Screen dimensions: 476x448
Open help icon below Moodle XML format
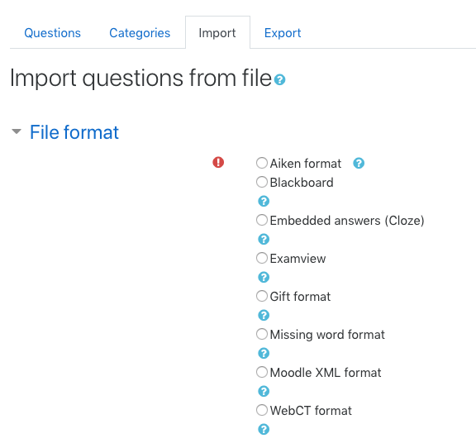pos(264,391)
